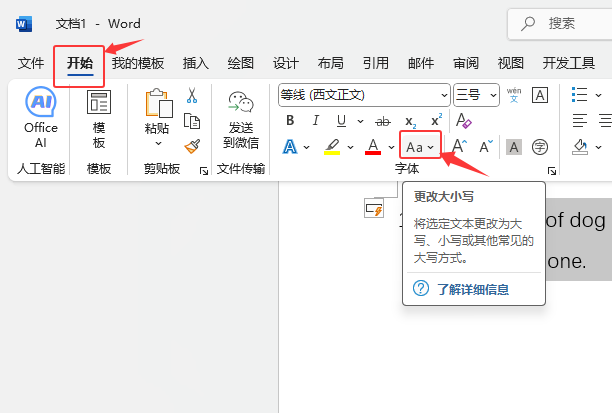Image resolution: width=612 pixels, height=413 pixels.
Task: Expand the Paste options arrow
Action: pos(158,143)
